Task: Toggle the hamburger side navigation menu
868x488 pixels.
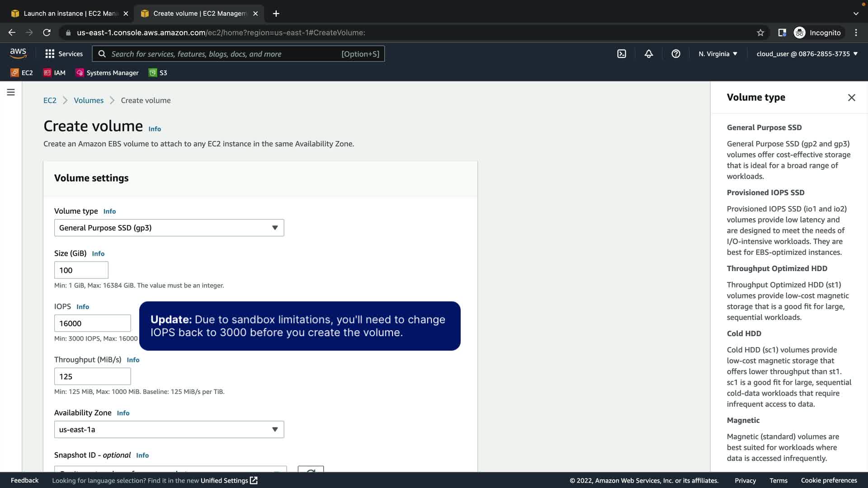Action: click(x=11, y=92)
